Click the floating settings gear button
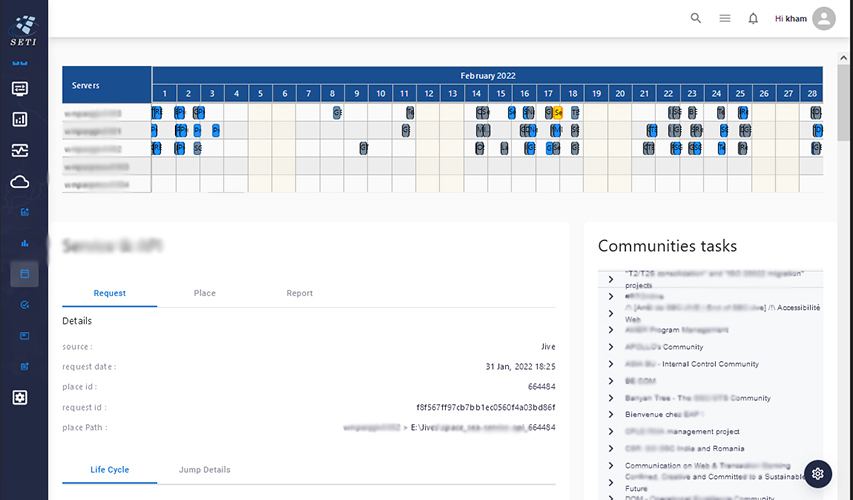 click(x=817, y=473)
